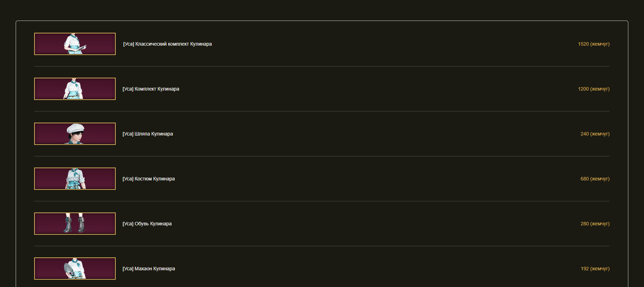Click empty row area beside Шляпа Кулинара
Viewport: 644px width, 287px height.
pos(376,134)
